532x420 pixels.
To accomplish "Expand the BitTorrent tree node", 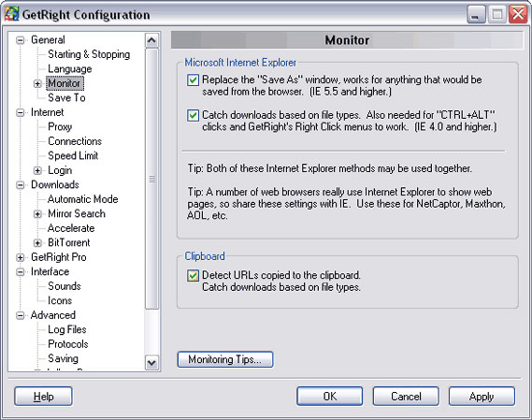I will (37, 243).
